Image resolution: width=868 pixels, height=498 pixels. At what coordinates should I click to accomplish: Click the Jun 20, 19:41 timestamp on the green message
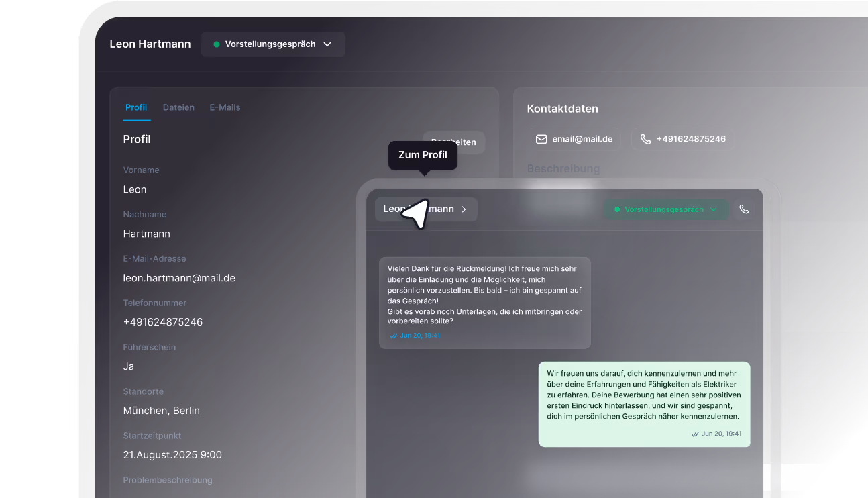(x=721, y=434)
